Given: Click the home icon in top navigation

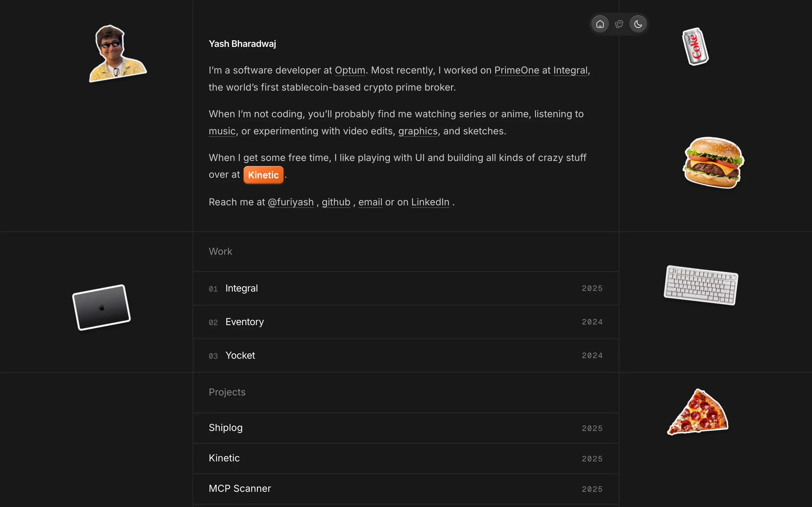Looking at the screenshot, I should pyautogui.click(x=600, y=24).
